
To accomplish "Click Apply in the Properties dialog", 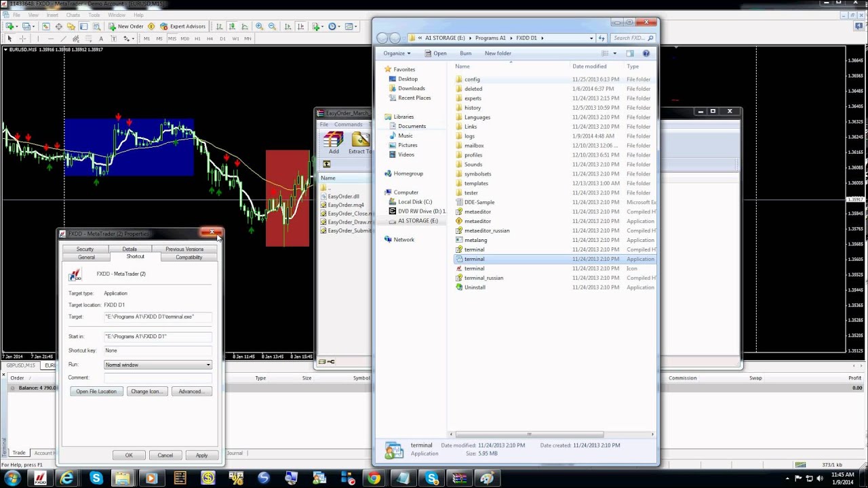I will click(201, 455).
